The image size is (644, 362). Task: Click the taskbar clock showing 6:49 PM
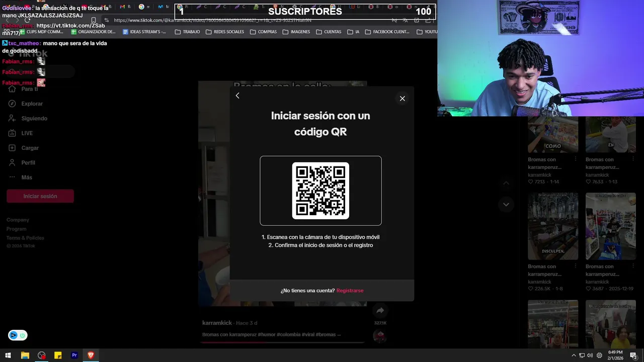click(615, 355)
